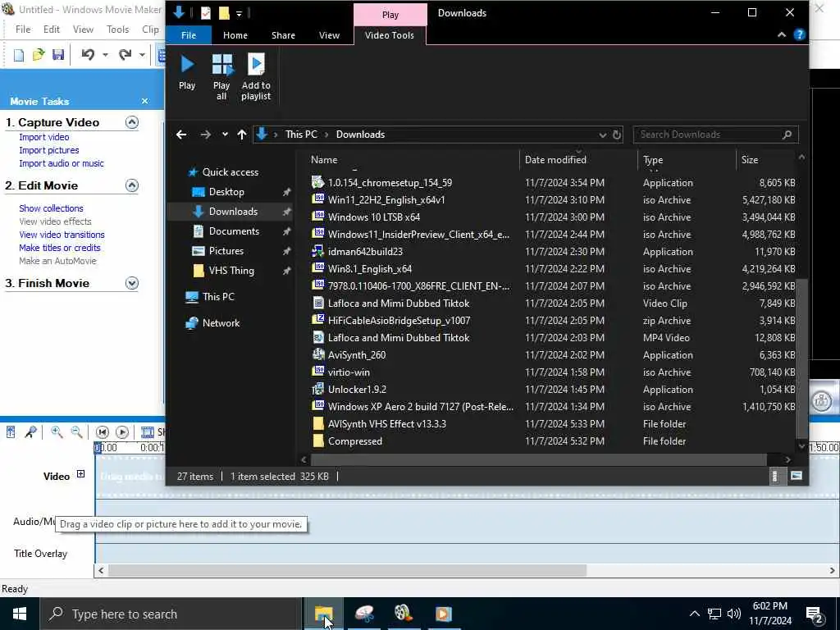The image size is (840, 630).
Task: Switch to the Share ribbon tab
Action: tap(283, 35)
